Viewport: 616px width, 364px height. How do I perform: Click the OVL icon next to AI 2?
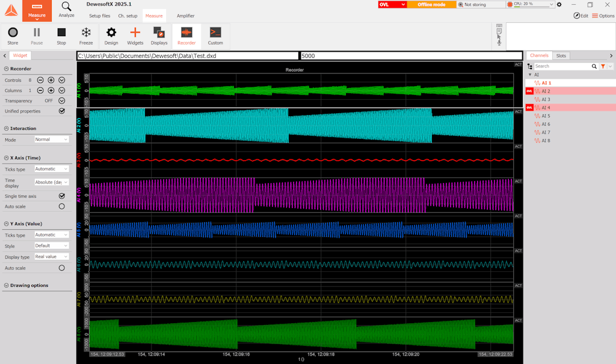(529, 91)
